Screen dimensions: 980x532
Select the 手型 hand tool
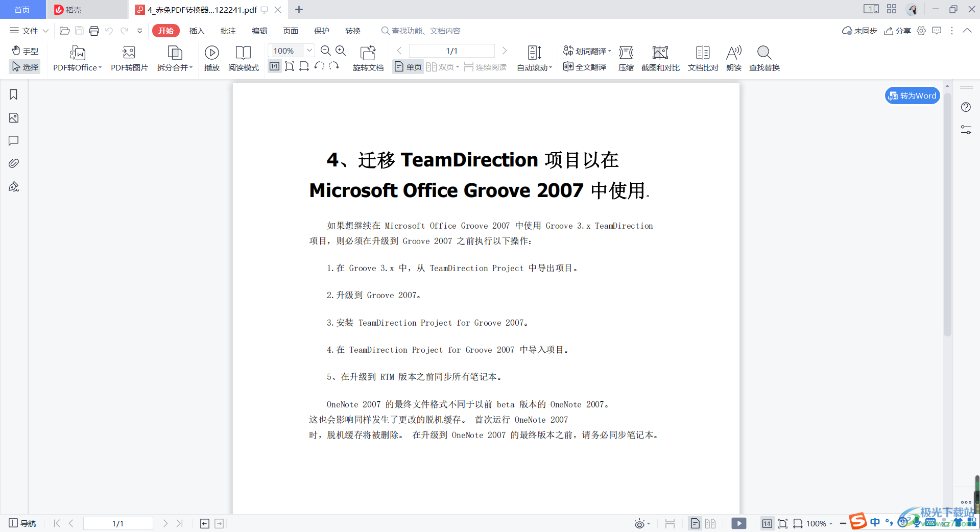coord(25,51)
